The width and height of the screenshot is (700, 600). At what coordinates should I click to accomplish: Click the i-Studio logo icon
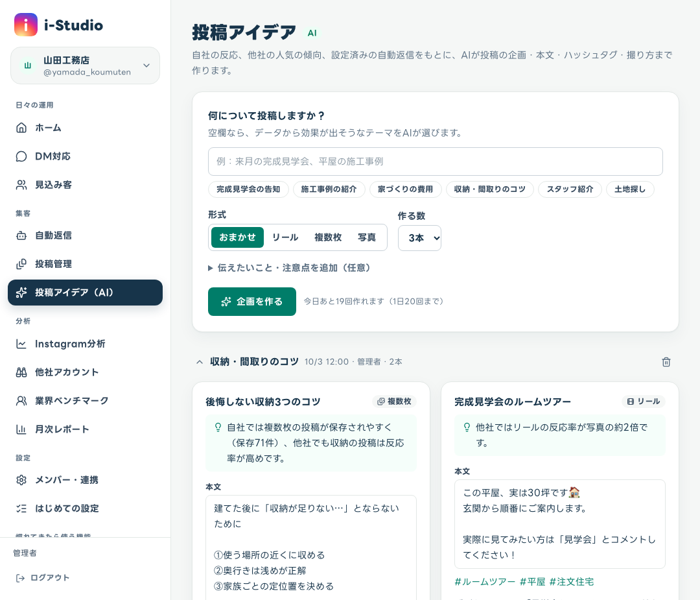coord(26,25)
